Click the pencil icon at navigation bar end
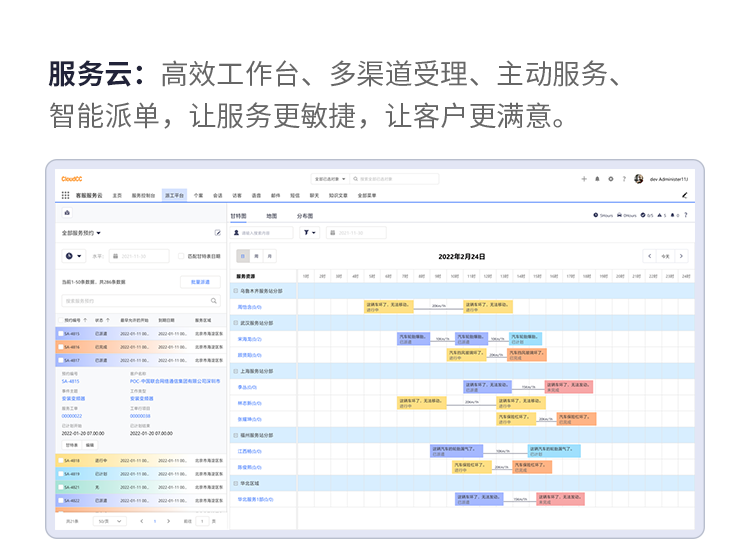The width and height of the screenshot is (750, 550). [685, 196]
